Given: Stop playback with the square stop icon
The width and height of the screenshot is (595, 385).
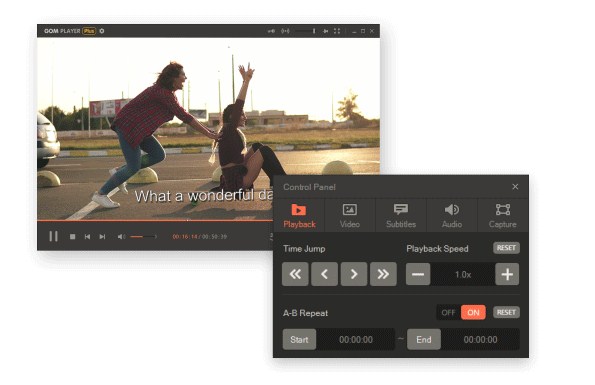Looking at the screenshot, I should coord(72,237).
